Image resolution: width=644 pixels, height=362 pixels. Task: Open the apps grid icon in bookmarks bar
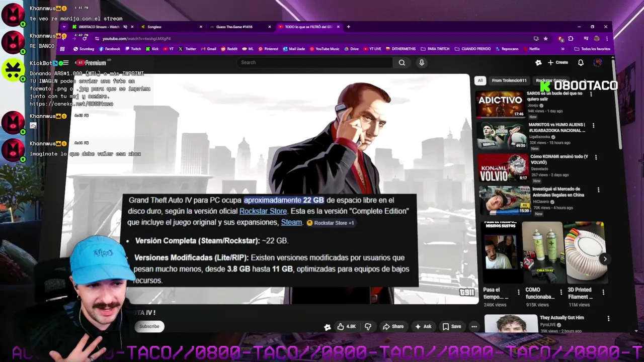pos(62,49)
